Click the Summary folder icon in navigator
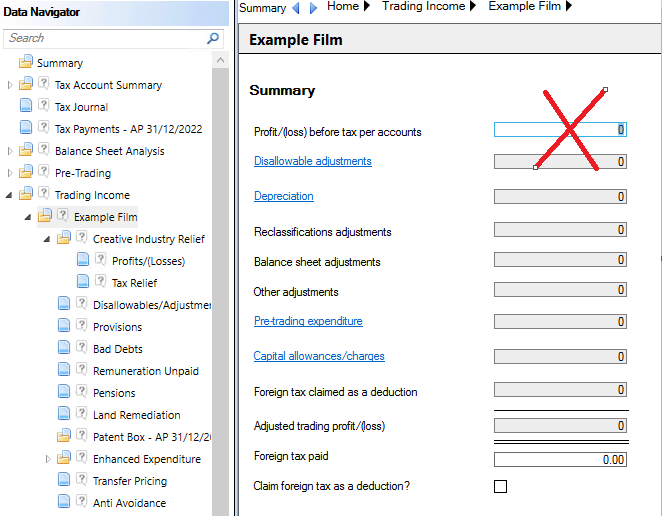This screenshot has width=662, height=516. pos(25,62)
